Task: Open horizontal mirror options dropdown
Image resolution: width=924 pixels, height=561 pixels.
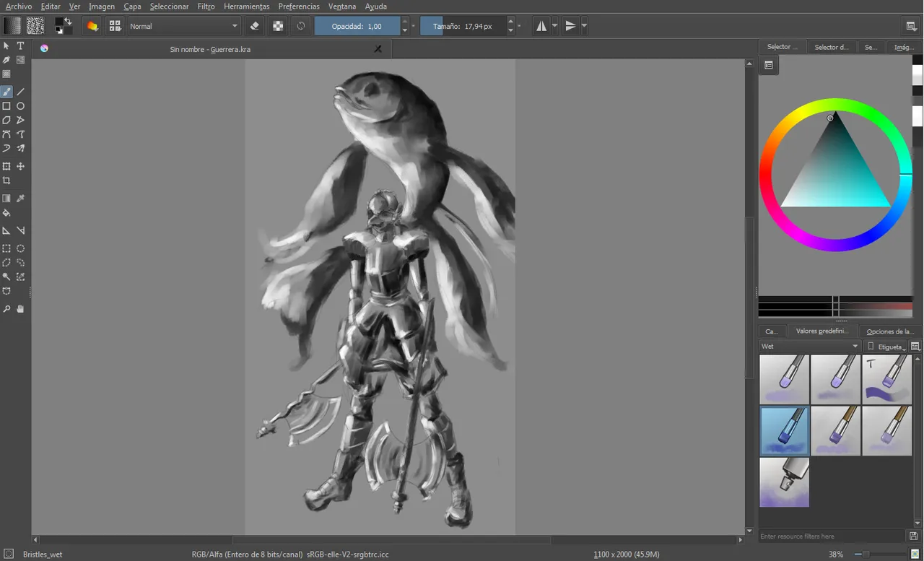Action: 554,26
